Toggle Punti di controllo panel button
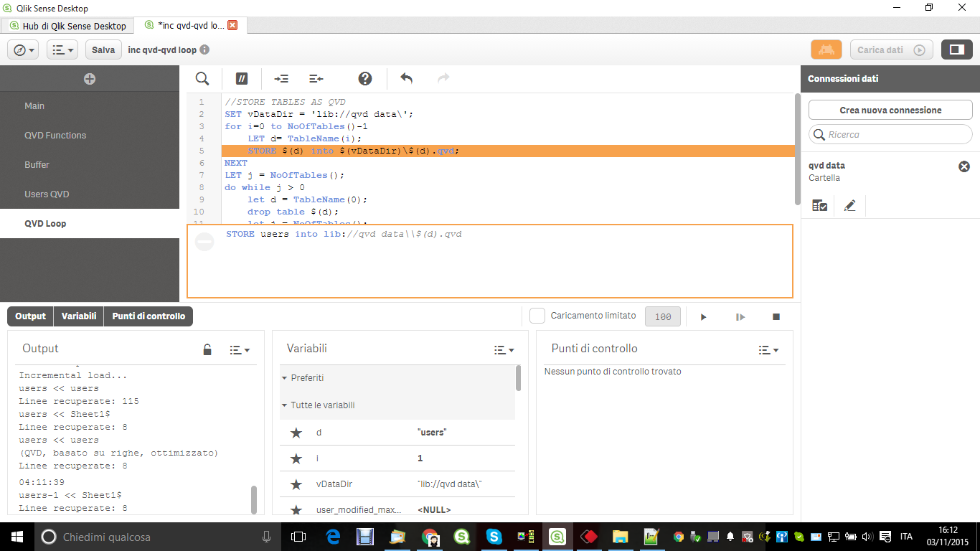 (149, 316)
